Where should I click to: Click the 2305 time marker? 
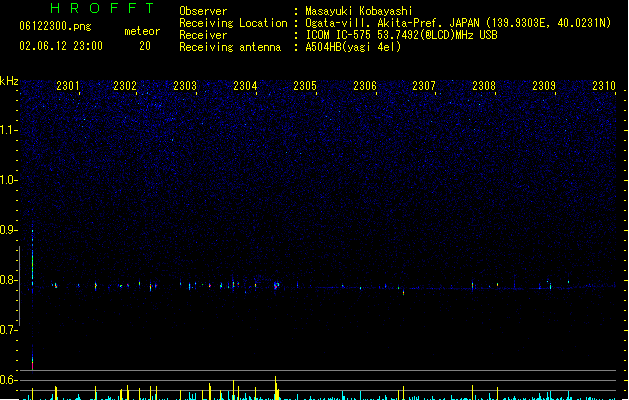(305, 86)
